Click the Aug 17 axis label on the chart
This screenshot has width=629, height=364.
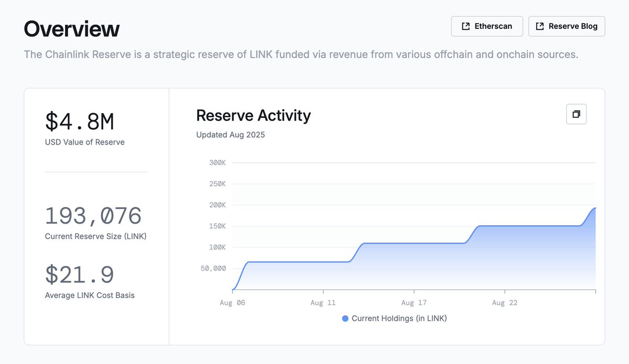point(414,302)
